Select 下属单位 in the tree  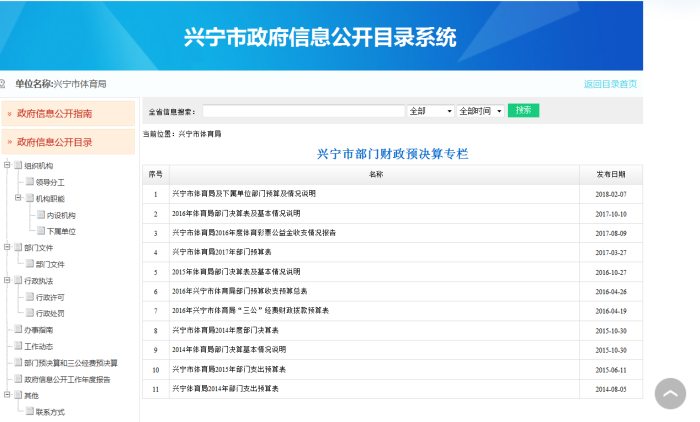(61, 231)
